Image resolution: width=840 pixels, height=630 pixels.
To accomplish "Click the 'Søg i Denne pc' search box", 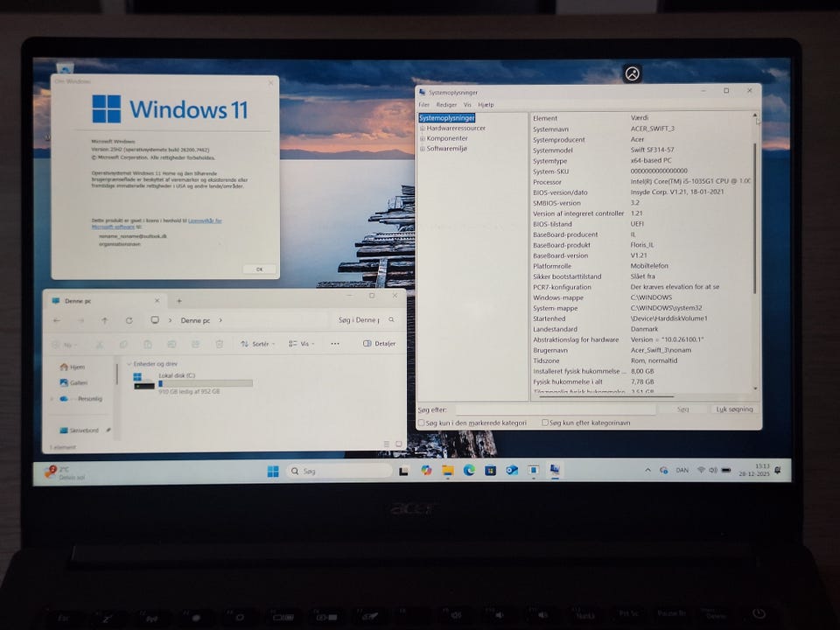I will [x=366, y=320].
